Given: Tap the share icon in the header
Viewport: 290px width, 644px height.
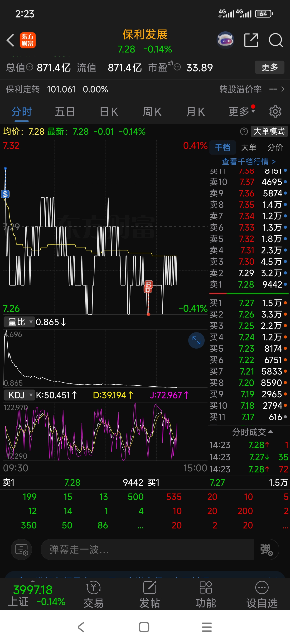Looking at the screenshot, I should pyautogui.click(x=251, y=40).
